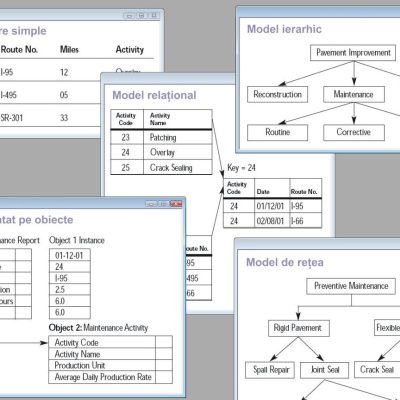Minimize the top-left simple table window

tap(129, 15)
